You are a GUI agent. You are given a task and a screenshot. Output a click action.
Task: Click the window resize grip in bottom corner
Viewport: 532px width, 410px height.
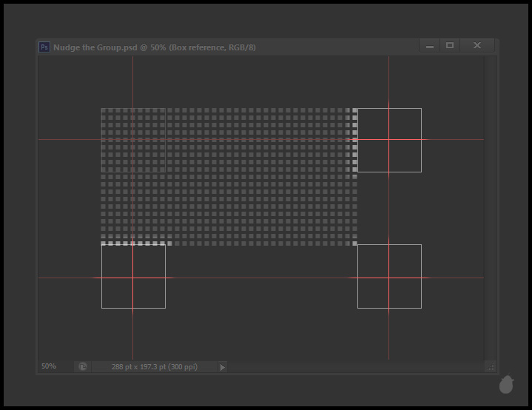tap(490, 366)
